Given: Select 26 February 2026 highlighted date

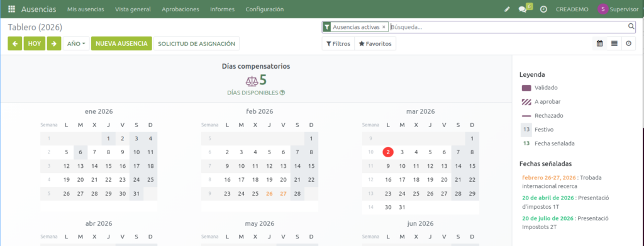Looking at the screenshot, I should pos(269,193).
